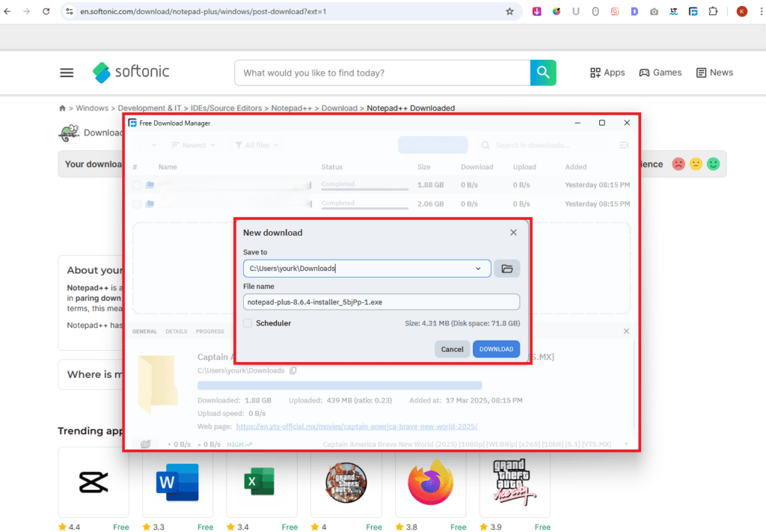This screenshot has width=766, height=532.
Task: Click the Download breadcrumb link
Action: pos(339,108)
